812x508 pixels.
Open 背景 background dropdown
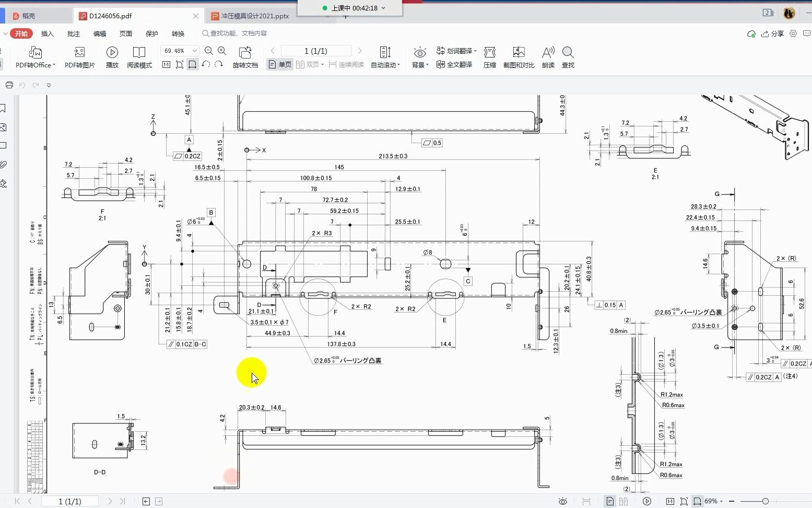[420, 57]
